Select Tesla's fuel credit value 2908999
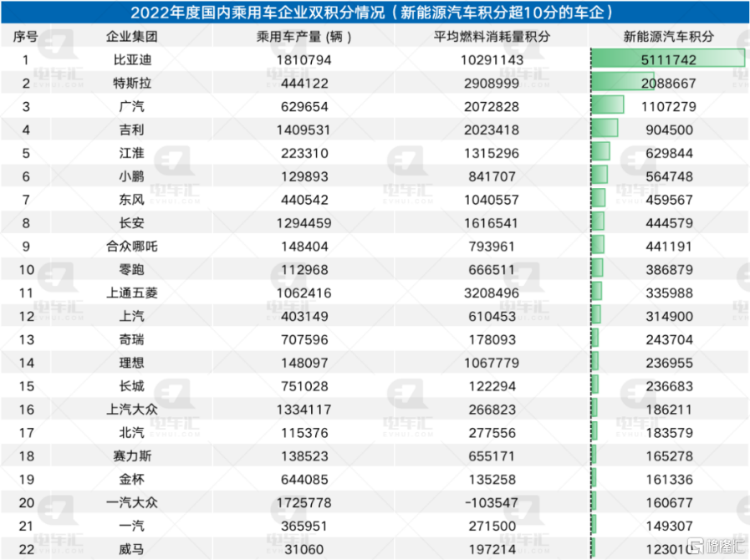This screenshot has height=560, width=750. (x=492, y=84)
